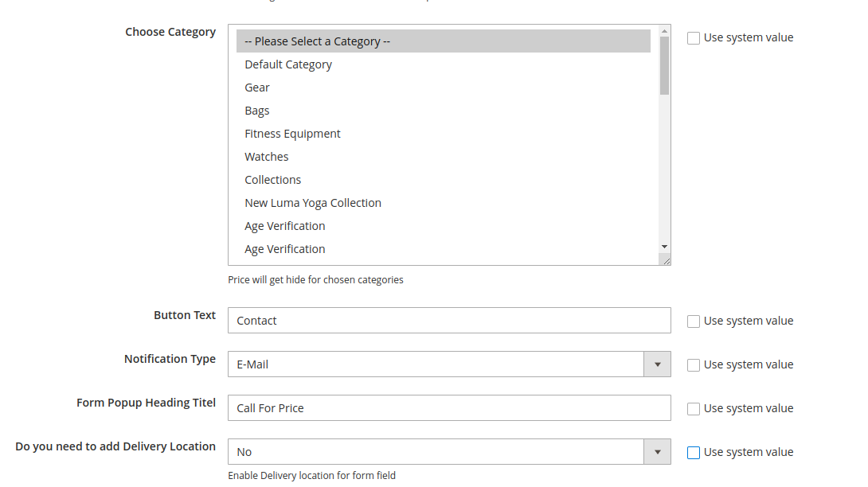
Task: Click the category list resize handle
Action: pyautogui.click(x=666, y=260)
